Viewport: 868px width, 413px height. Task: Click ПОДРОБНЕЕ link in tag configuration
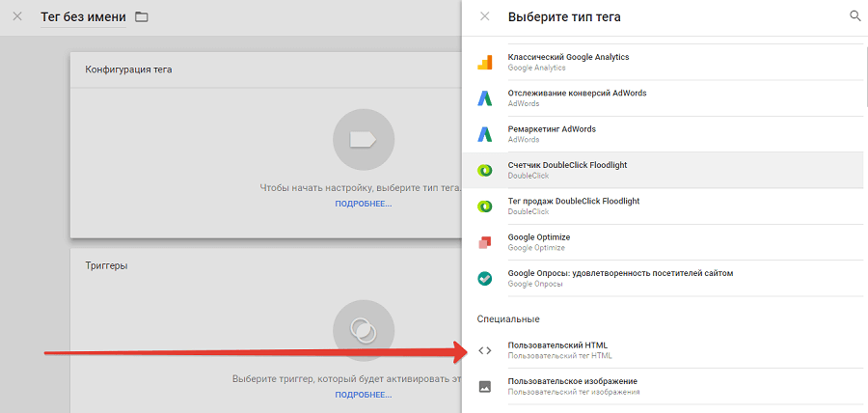tap(364, 204)
